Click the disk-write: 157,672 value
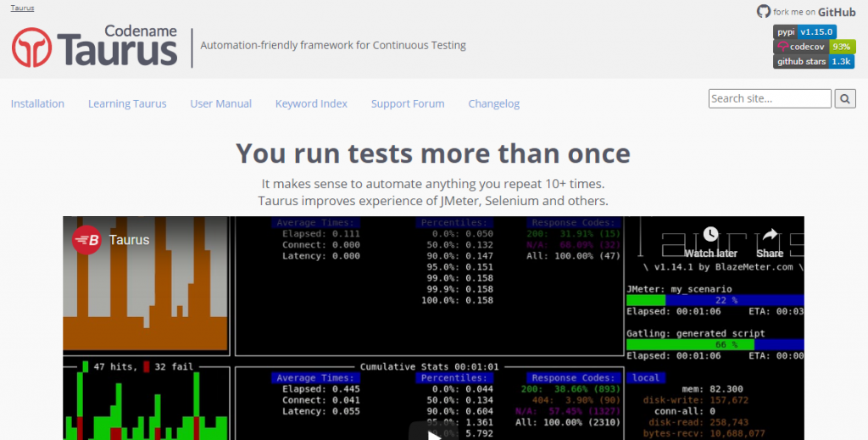Image resolution: width=868 pixels, height=440 pixels. 696,400
